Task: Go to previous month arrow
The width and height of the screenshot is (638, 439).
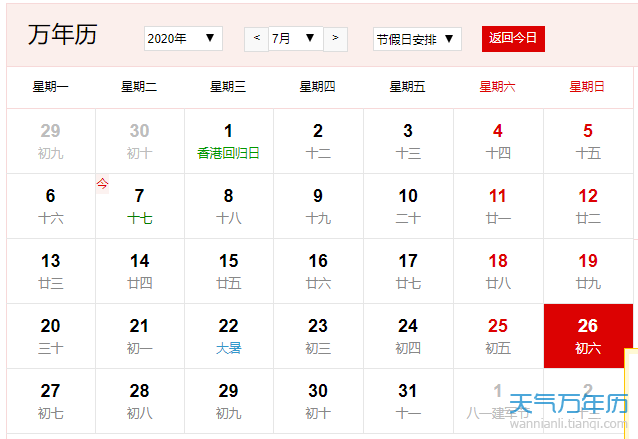Action: point(256,39)
